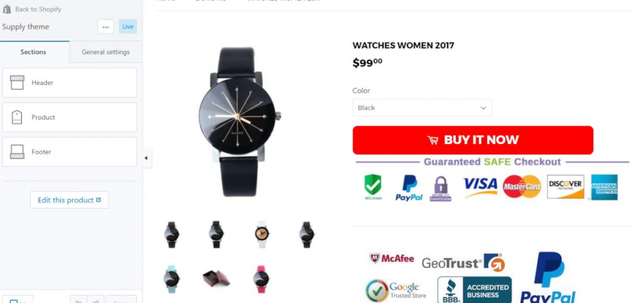The image size is (644, 303).
Task: Click the Shopify bag icon
Action: (6, 9)
